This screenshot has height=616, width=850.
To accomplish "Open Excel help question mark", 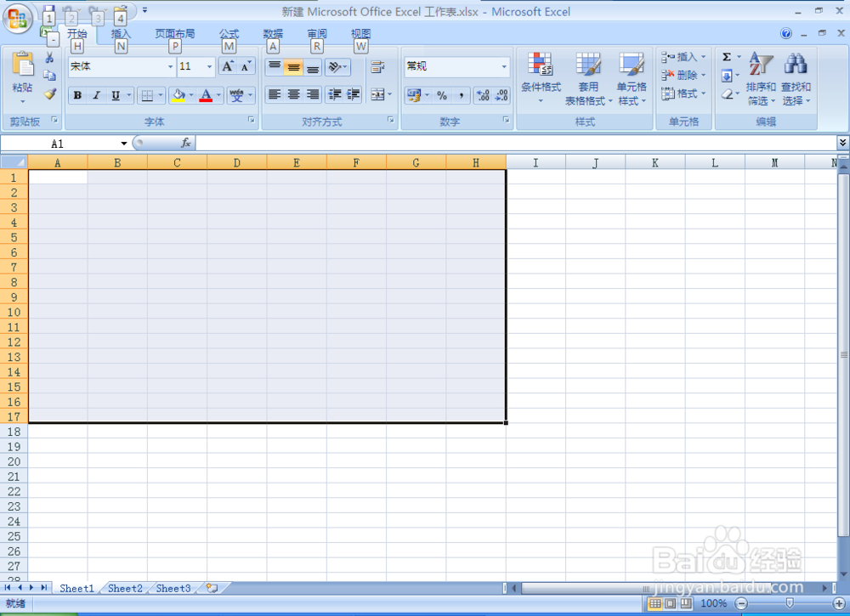I will pyautogui.click(x=786, y=34).
